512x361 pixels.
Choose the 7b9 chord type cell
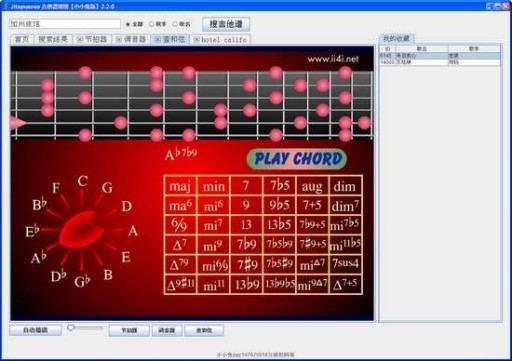pyautogui.click(x=246, y=245)
